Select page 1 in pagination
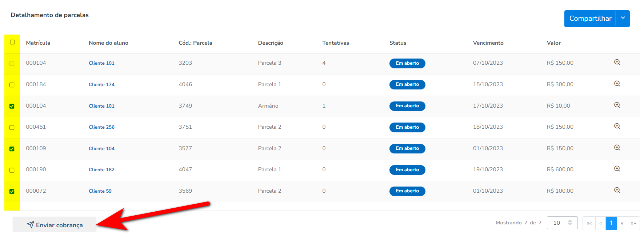This screenshot has width=644, height=236. coord(611,223)
